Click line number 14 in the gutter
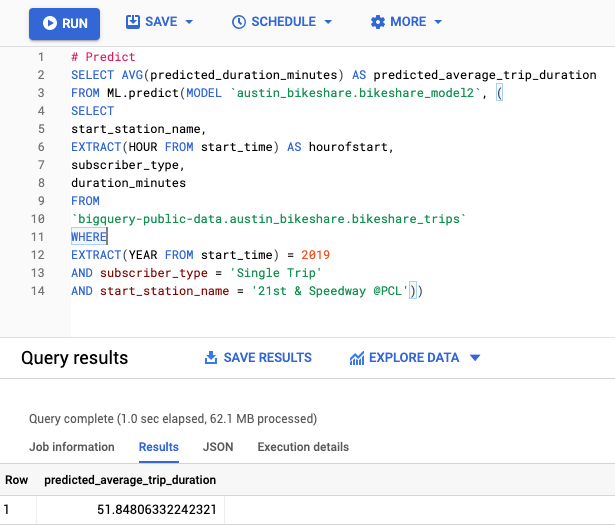The height and width of the screenshot is (525, 615). pyautogui.click(x=38, y=291)
